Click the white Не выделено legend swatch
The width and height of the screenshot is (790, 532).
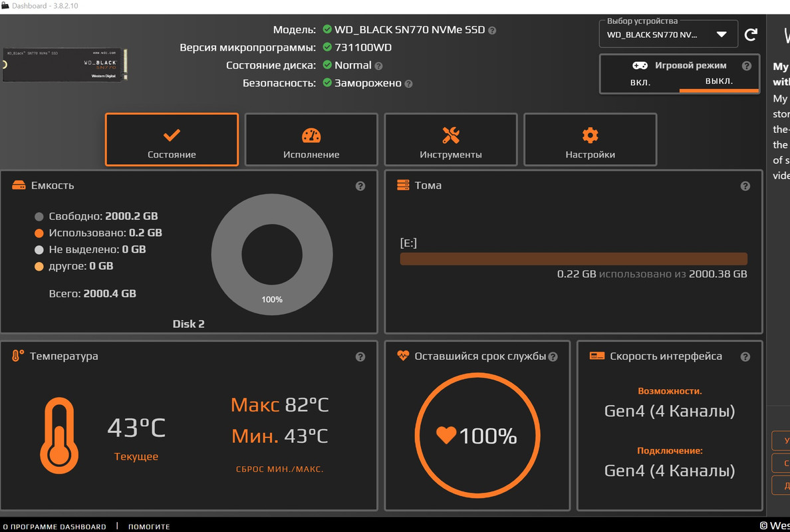(39, 250)
